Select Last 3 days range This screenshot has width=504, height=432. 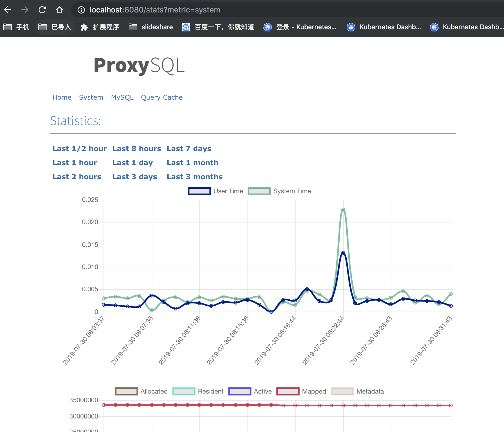(135, 177)
